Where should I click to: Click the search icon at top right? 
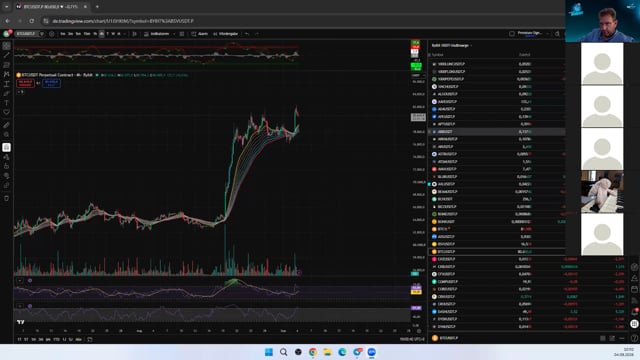pos(557,33)
